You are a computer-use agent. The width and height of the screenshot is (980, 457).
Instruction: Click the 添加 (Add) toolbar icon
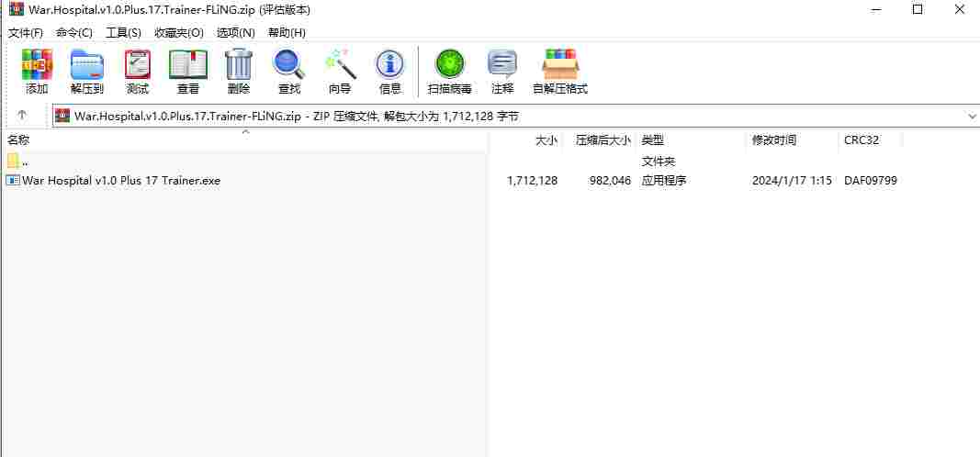coord(37,65)
